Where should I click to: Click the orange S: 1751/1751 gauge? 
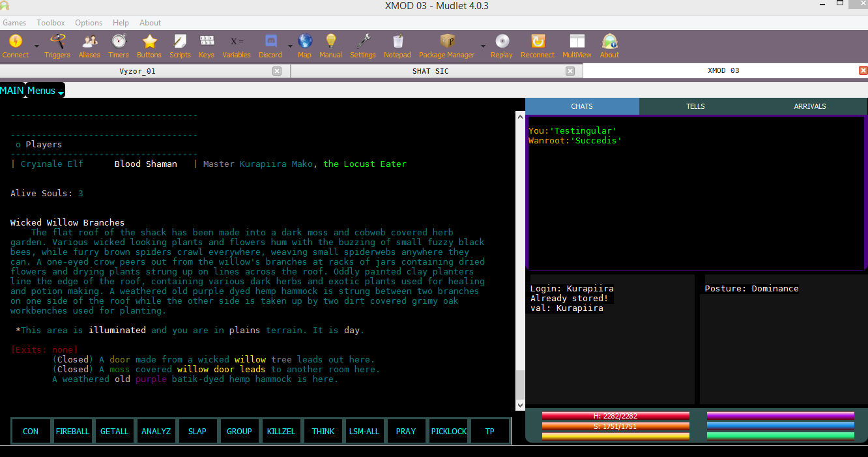click(x=615, y=426)
